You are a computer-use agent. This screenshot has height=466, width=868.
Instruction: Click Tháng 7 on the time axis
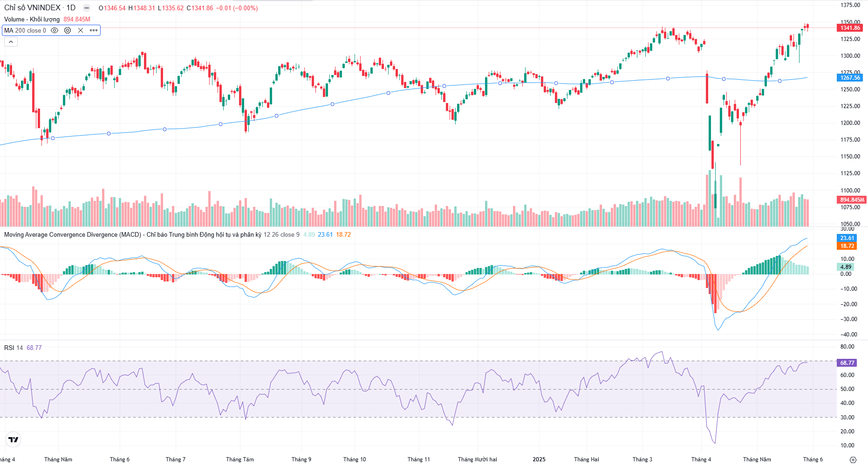click(176, 459)
